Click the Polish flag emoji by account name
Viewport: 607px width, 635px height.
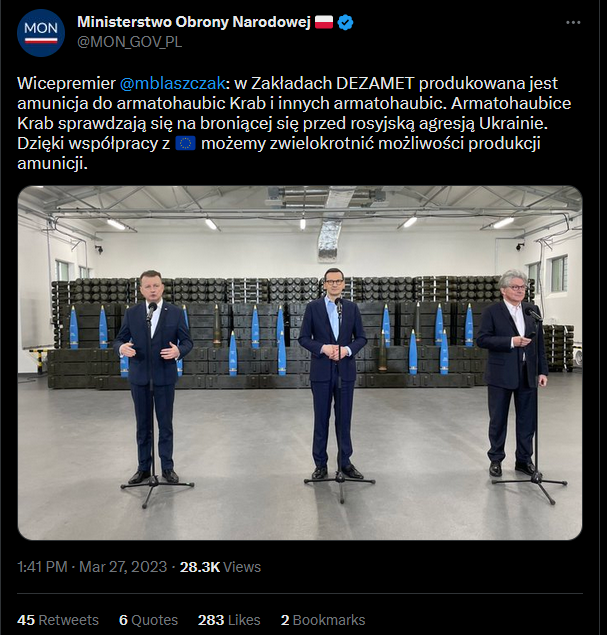point(324,22)
